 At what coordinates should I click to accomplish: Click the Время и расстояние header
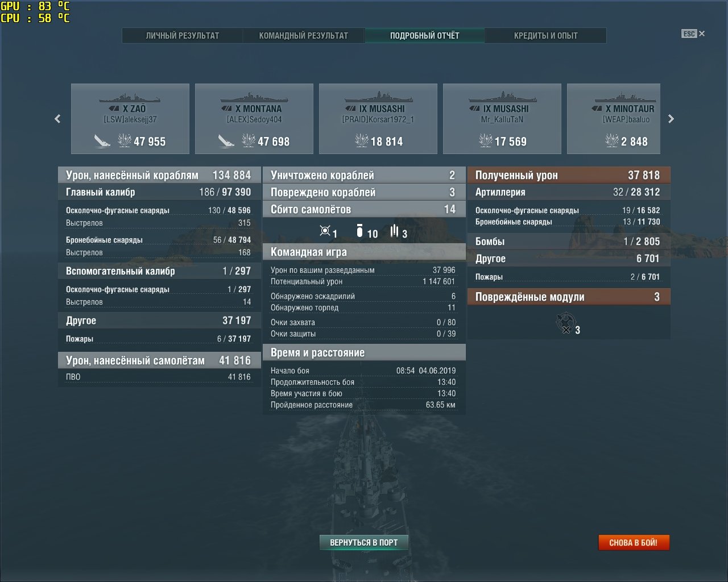(x=364, y=352)
